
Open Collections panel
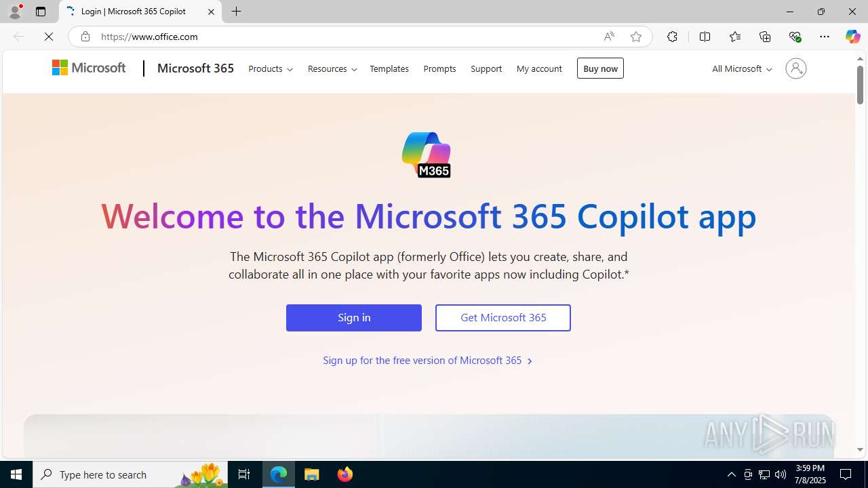click(765, 37)
